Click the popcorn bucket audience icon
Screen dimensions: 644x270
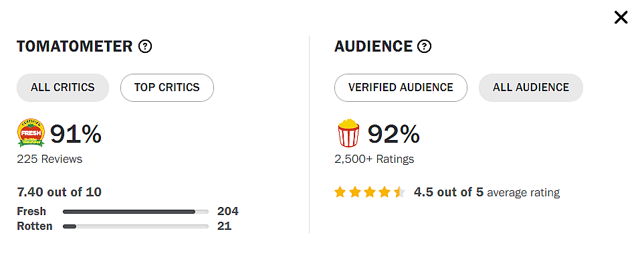(x=348, y=133)
